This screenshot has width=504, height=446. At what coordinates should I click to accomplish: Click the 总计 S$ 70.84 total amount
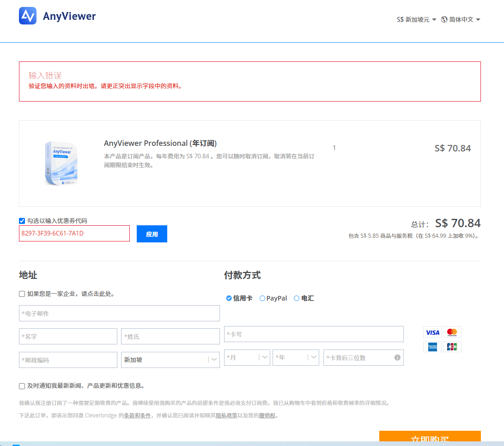pyautogui.click(x=445, y=223)
